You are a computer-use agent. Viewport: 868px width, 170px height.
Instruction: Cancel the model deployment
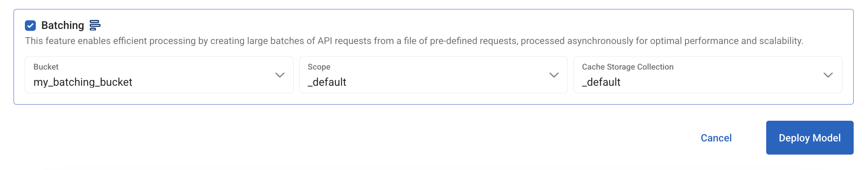click(716, 138)
